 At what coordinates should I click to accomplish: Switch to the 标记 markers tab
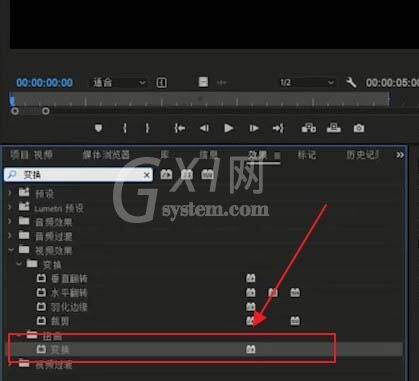click(x=306, y=155)
